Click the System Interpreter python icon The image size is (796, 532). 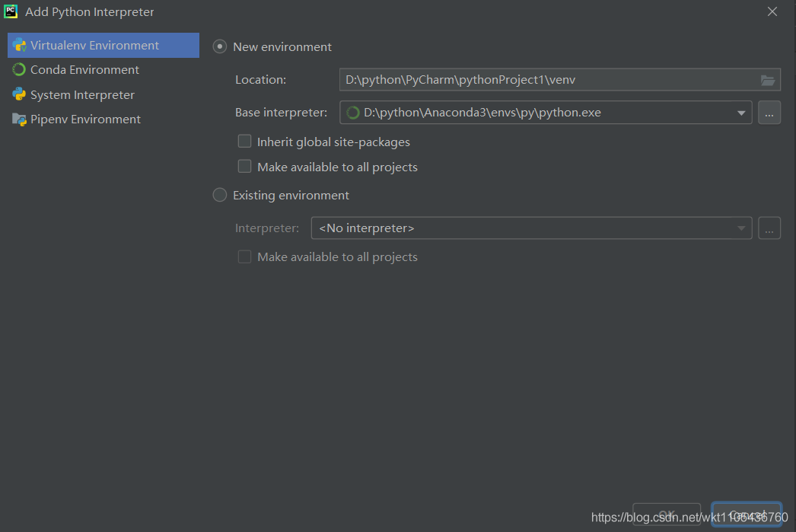(x=19, y=94)
